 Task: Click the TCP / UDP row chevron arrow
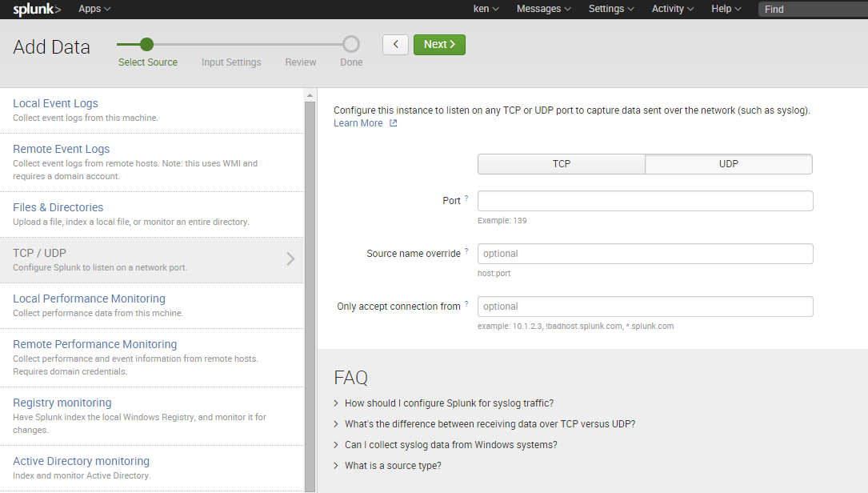[x=290, y=259]
